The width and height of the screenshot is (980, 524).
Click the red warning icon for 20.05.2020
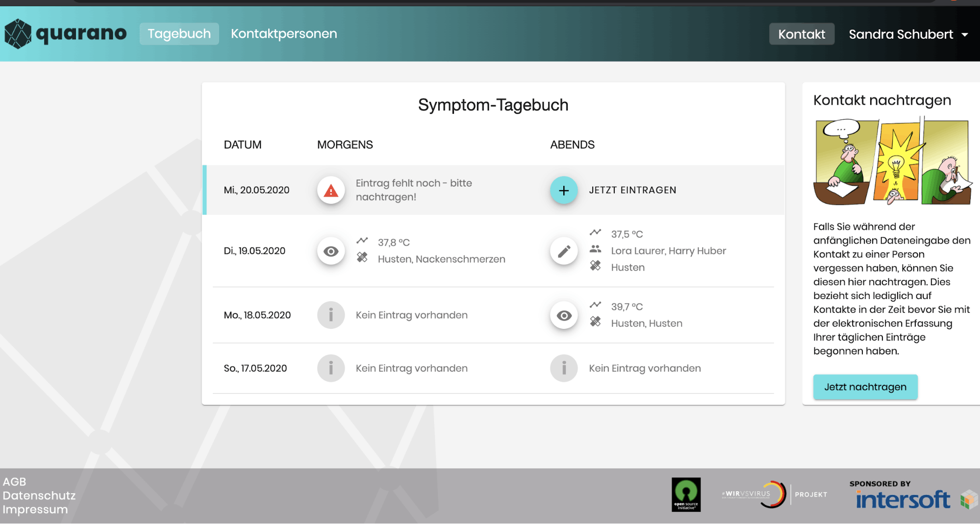(x=331, y=190)
